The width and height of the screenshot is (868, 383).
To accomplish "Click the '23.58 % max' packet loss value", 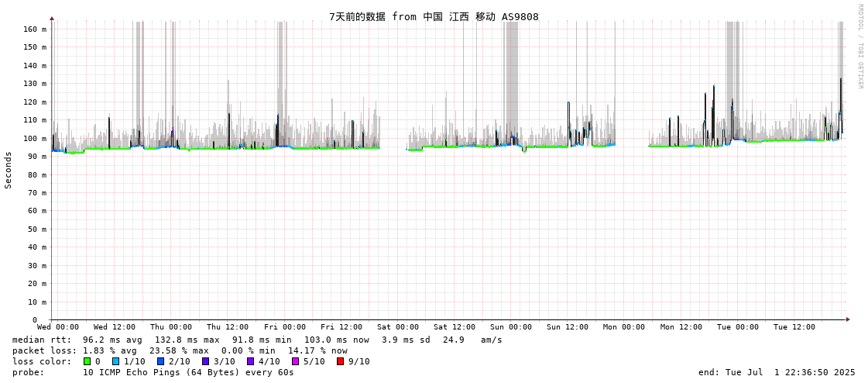I will [180, 350].
